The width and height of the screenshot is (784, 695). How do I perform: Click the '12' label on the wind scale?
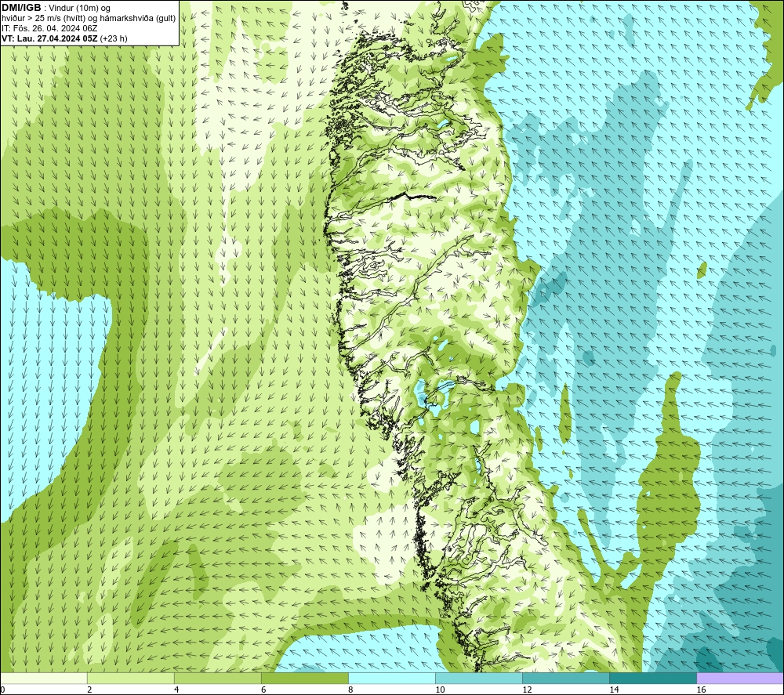(x=527, y=690)
